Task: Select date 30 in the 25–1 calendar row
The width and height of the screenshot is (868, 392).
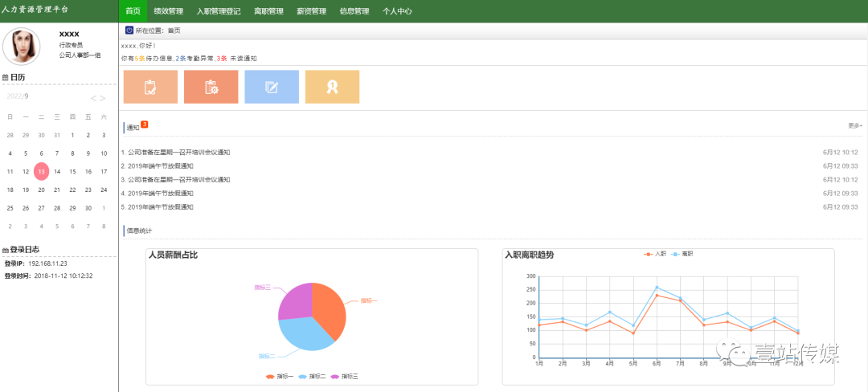Action: tap(88, 208)
